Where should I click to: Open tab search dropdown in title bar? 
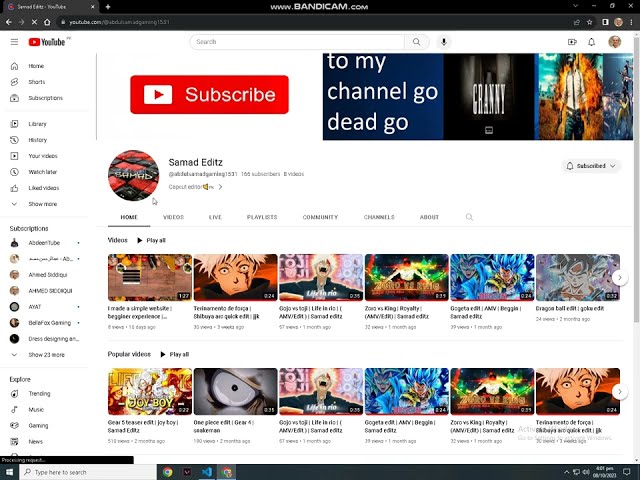[575, 6]
